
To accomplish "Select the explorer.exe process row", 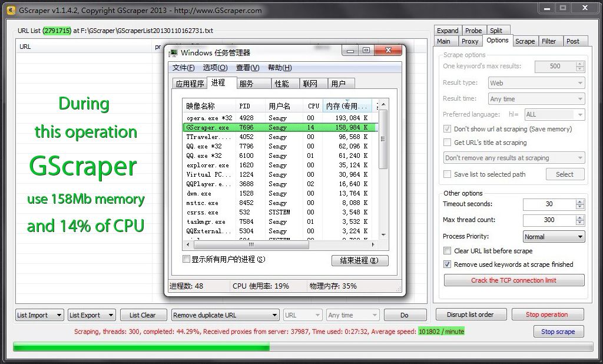I will tap(280, 165).
